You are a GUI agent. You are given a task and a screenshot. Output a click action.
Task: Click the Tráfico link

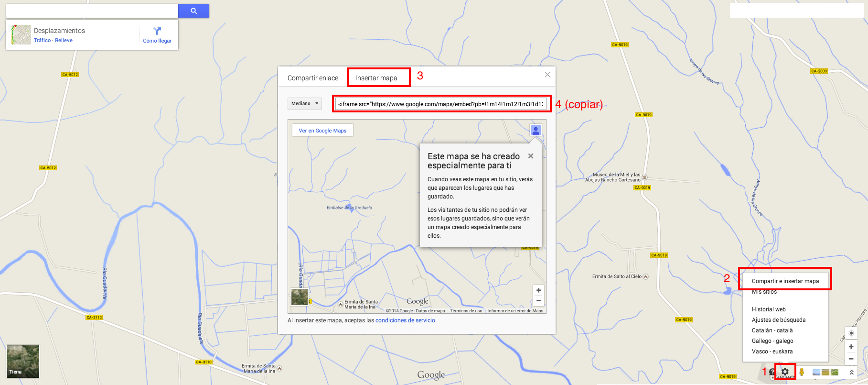(42, 40)
